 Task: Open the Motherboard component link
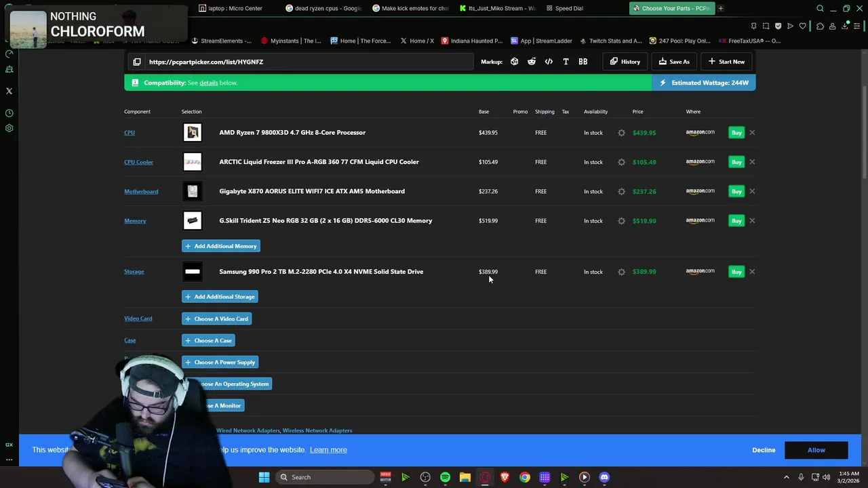click(141, 191)
